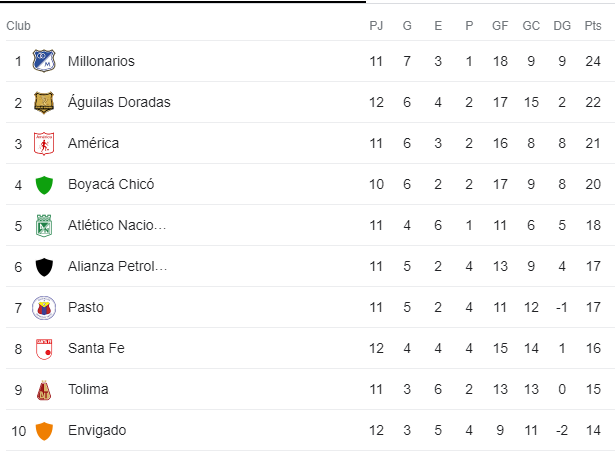Open the Águilas Doradas team name

pos(119,102)
